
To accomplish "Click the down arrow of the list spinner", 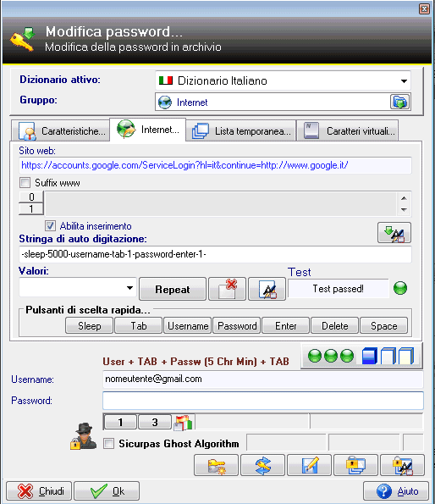I will coord(405,210).
